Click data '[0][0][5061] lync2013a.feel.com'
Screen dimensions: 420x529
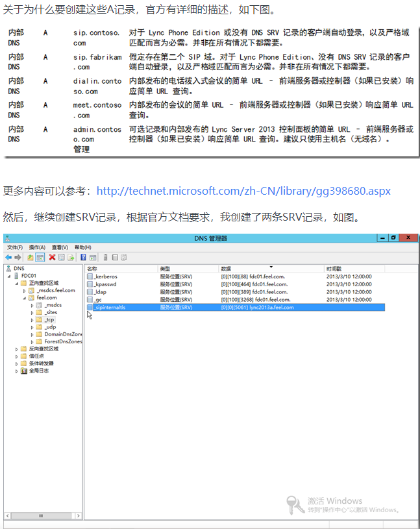pos(258,308)
